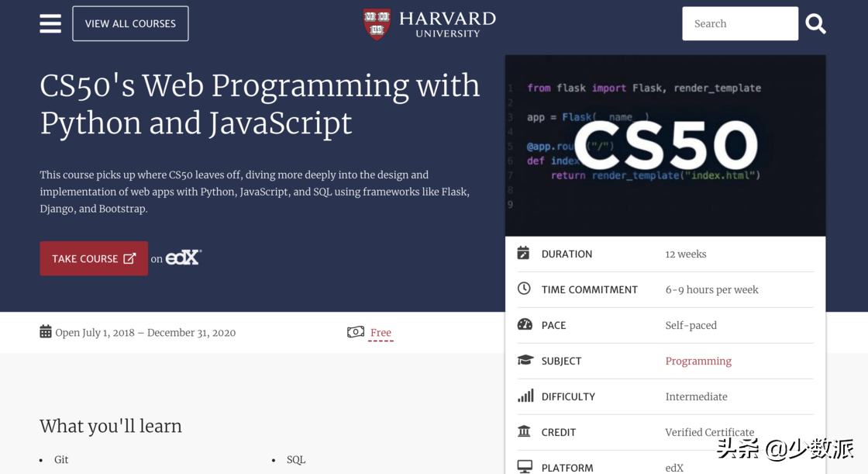Image resolution: width=868 pixels, height=474 pixels.
Task: Open the hamburger navigation menu
Action: [x=50, y=24]
